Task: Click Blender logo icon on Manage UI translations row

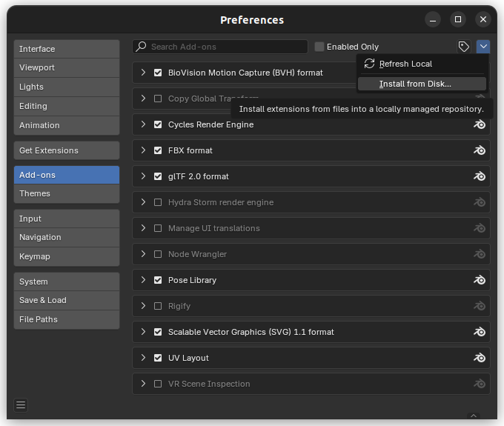Action: [480, 228]
